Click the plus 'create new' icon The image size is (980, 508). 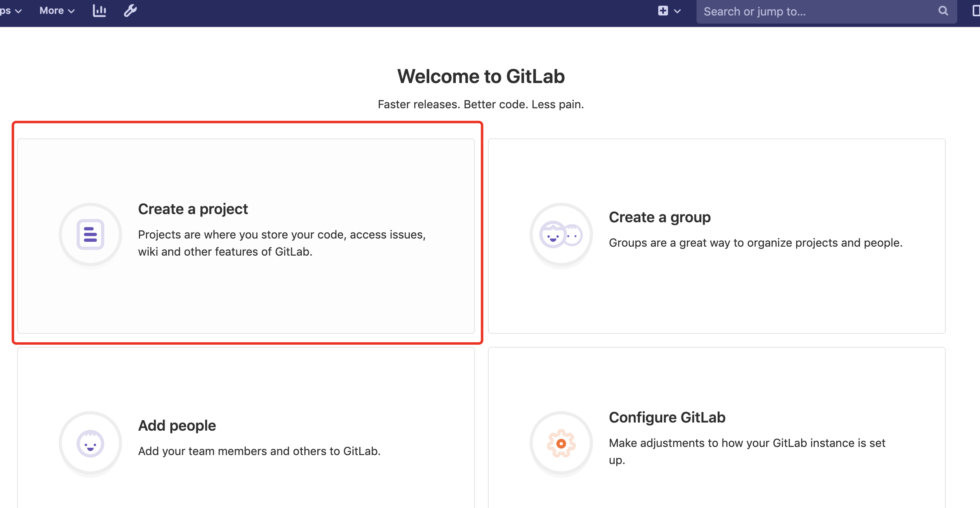[663, 11]
